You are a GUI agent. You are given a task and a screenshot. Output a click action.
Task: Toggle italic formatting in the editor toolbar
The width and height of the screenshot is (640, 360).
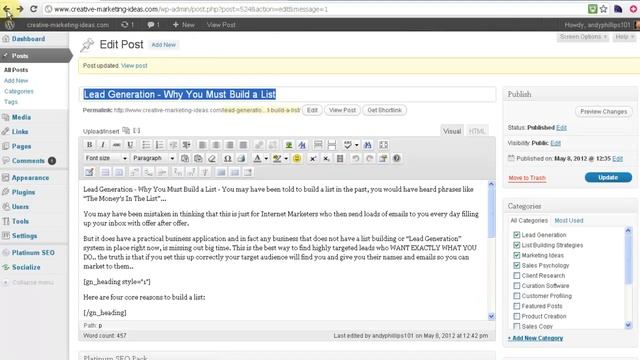pos(103,145)
